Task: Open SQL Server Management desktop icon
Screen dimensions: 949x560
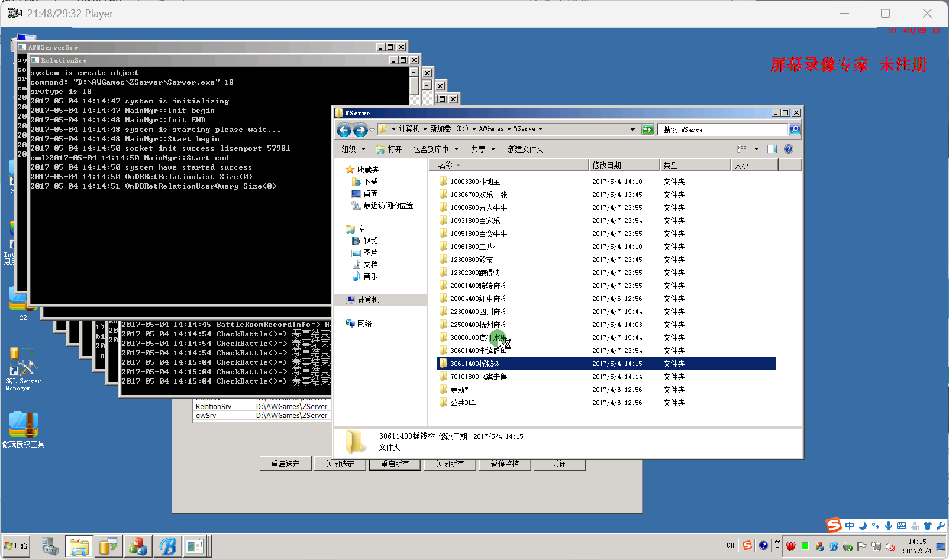Action: [22, 369]
